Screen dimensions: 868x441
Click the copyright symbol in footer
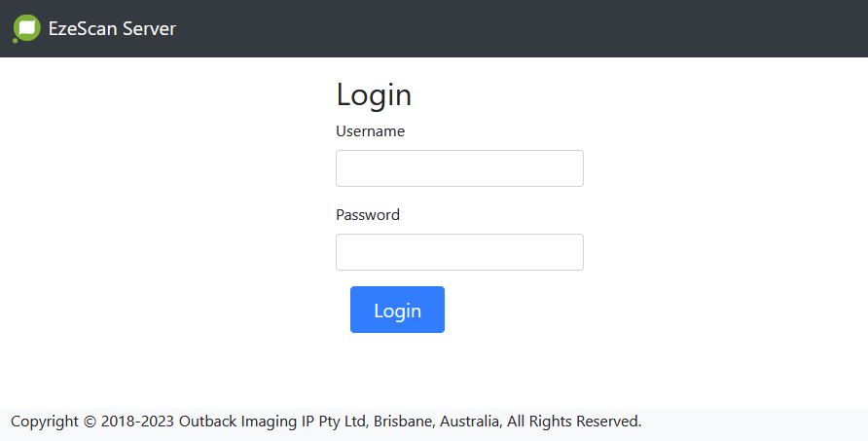tap(90, 422)
